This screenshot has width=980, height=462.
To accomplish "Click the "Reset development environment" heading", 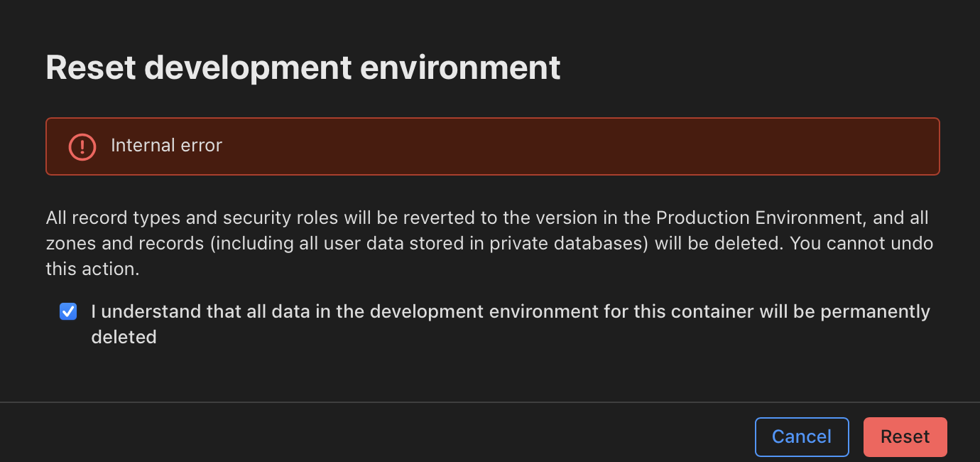I will point(303,68).
